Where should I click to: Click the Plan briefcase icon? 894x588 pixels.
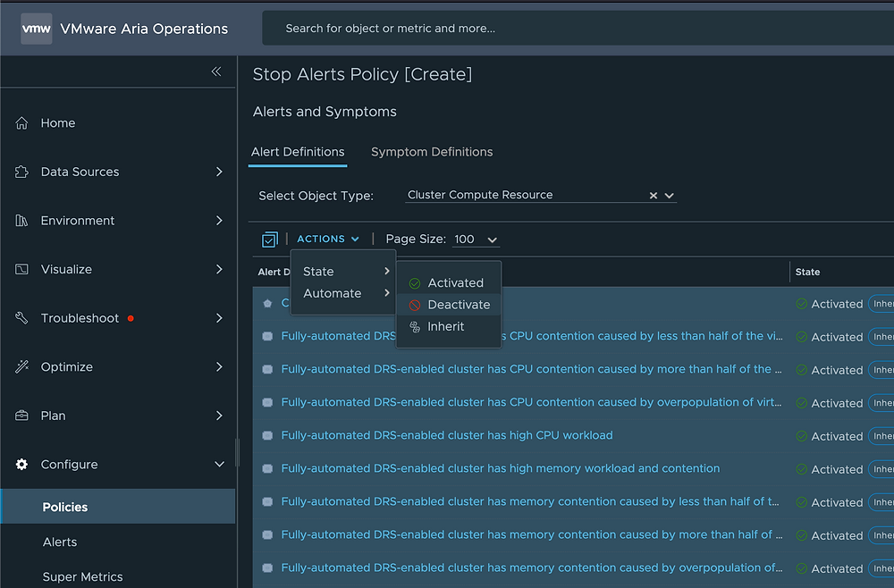click(21, 416)
